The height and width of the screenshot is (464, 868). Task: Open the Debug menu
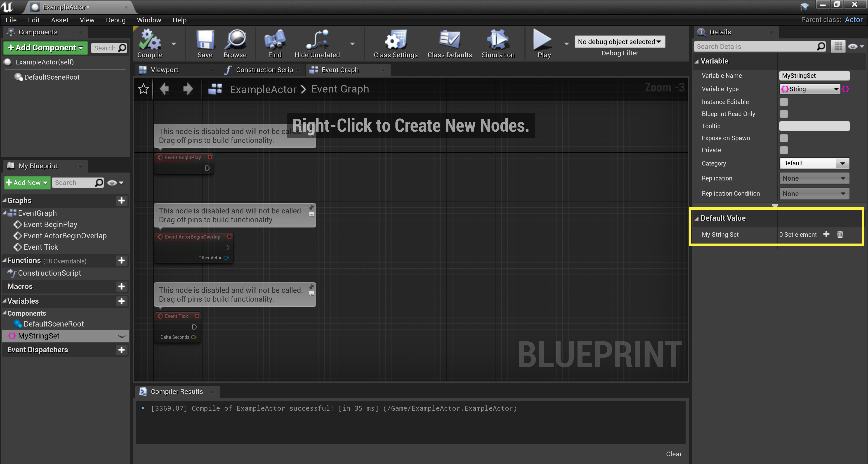(116, 20)
